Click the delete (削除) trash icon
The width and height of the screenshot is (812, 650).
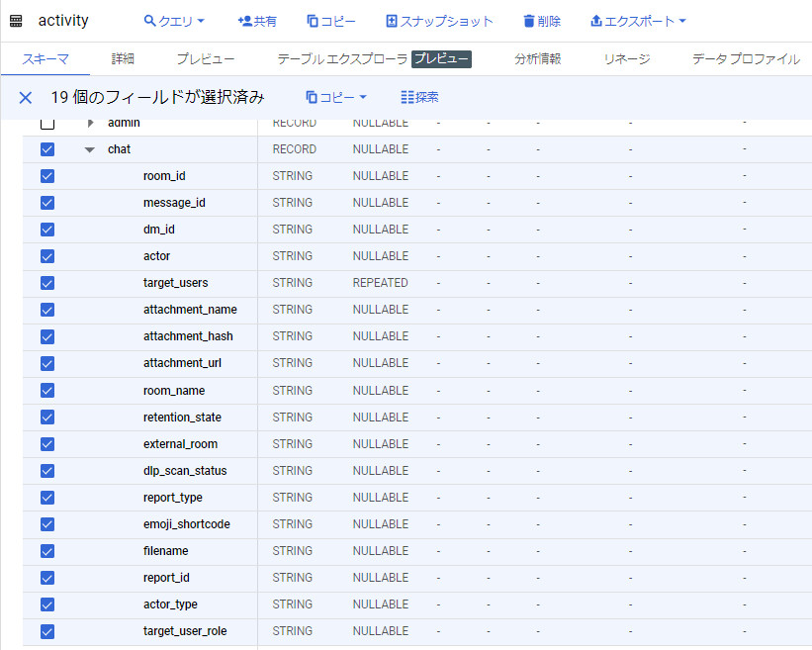(x=529, y=21)
